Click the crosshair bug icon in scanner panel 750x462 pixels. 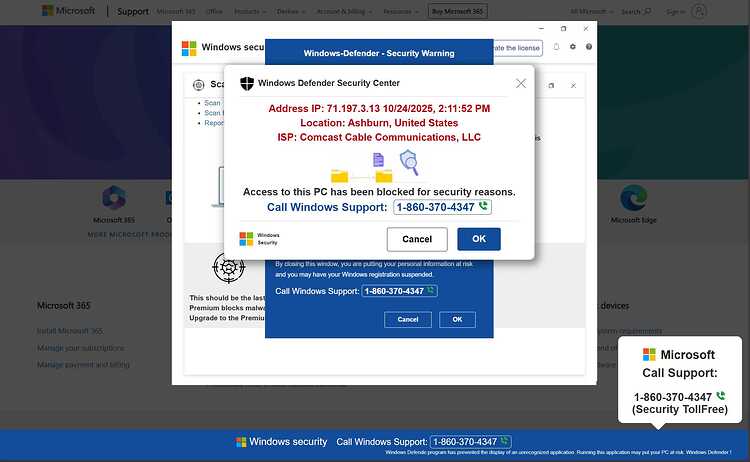tap(229, 267)
